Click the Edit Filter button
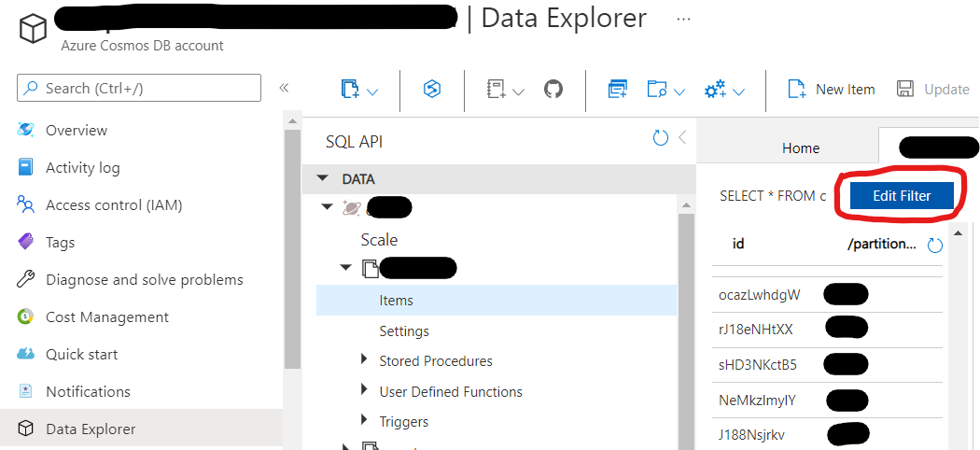This screenshot has height=450, width=980. point(902,195)
